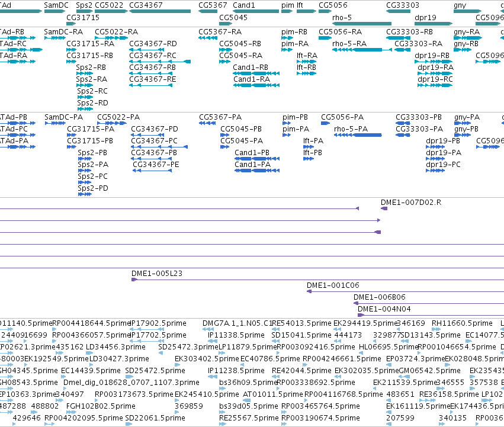Select EST label bs36h09.5prime
This screenshot has height=427, width=504.
pos(248,382)
